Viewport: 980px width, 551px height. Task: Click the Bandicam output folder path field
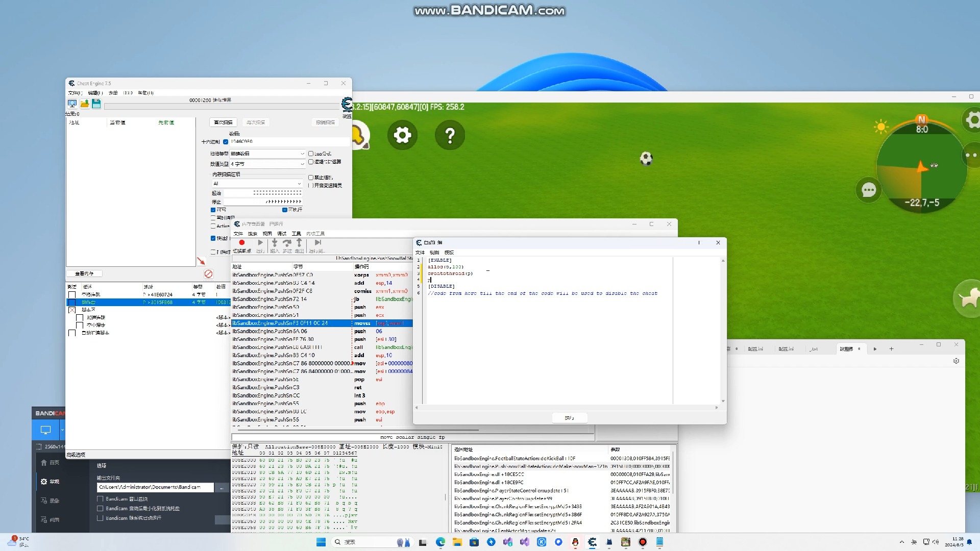(x=155, y=488)
